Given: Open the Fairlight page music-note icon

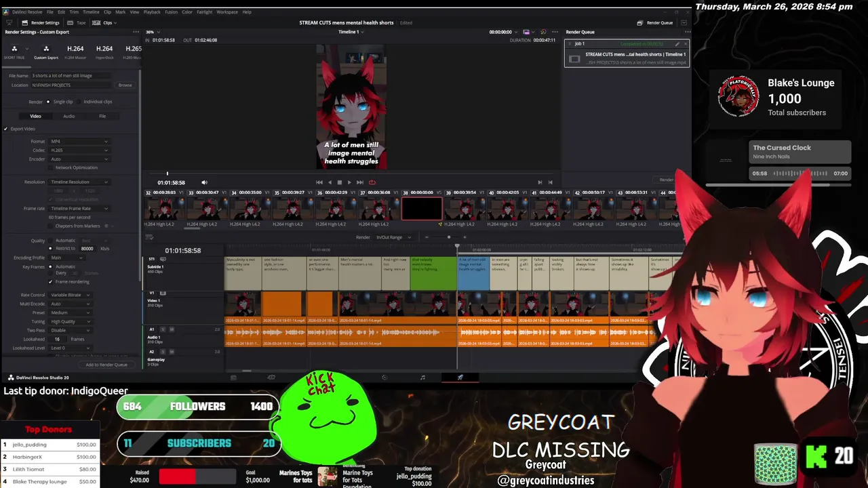Looking at the screenshot, I should pos(422,378).
